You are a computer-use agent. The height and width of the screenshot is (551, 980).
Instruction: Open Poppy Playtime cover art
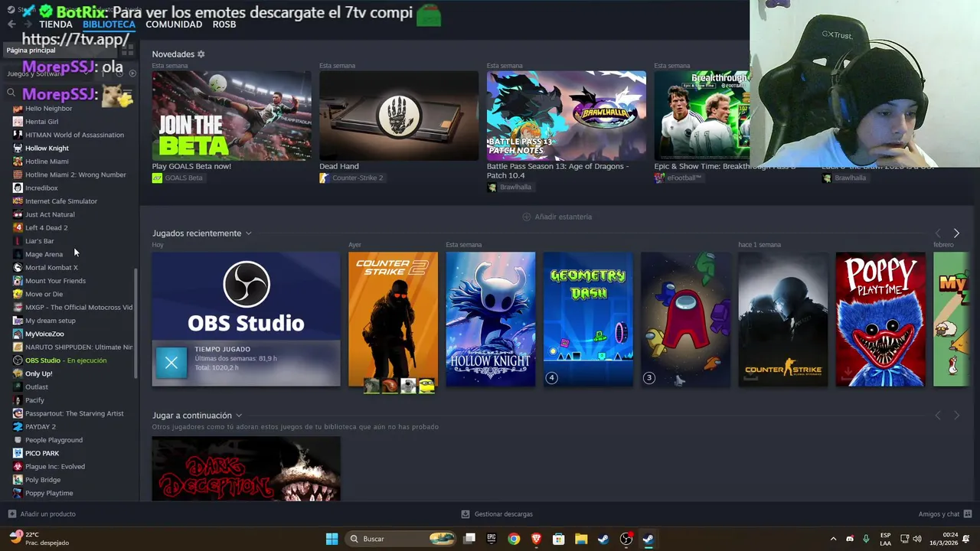click(880, 319)
